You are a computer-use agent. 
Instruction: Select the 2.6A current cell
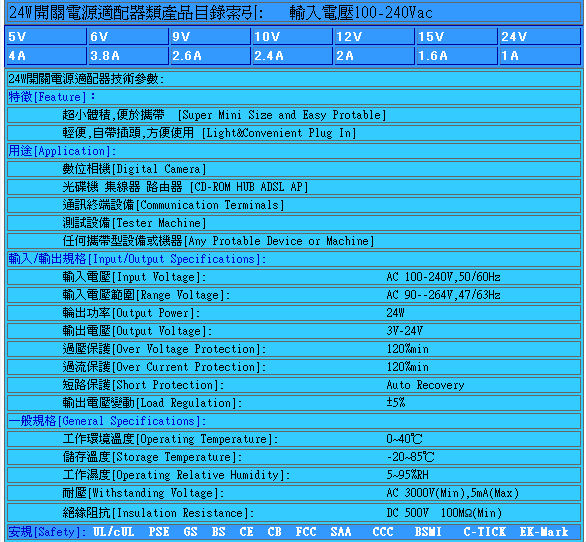[x=210, y=56]
